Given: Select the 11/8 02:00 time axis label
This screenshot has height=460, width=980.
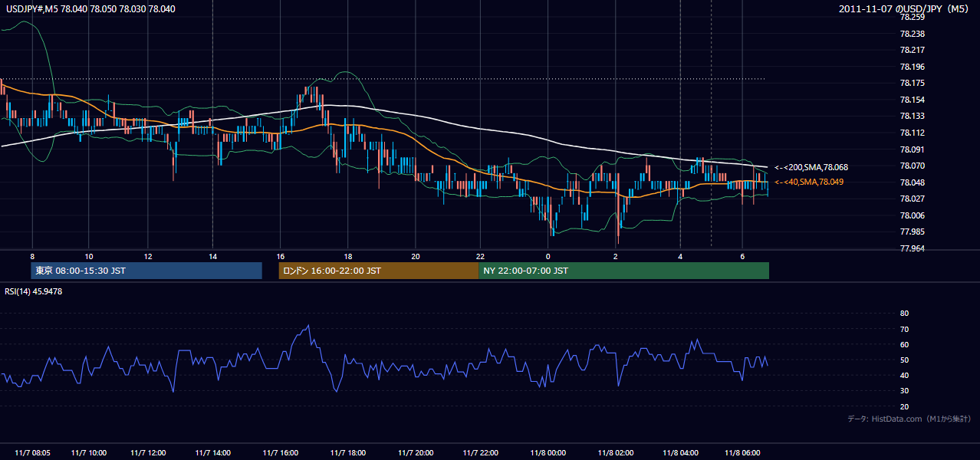Looking at the screenshot, I should click(615, 452).
